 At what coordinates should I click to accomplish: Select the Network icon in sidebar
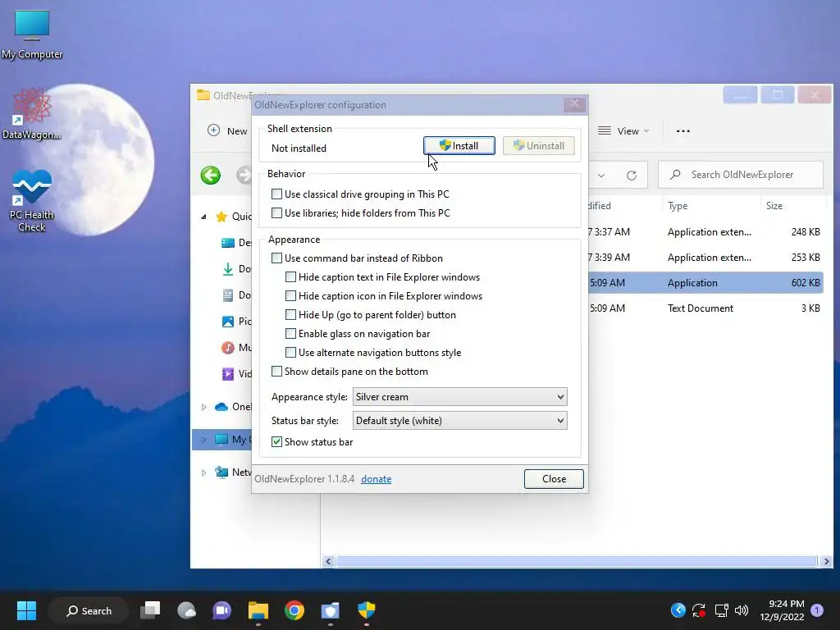point(221,472)
